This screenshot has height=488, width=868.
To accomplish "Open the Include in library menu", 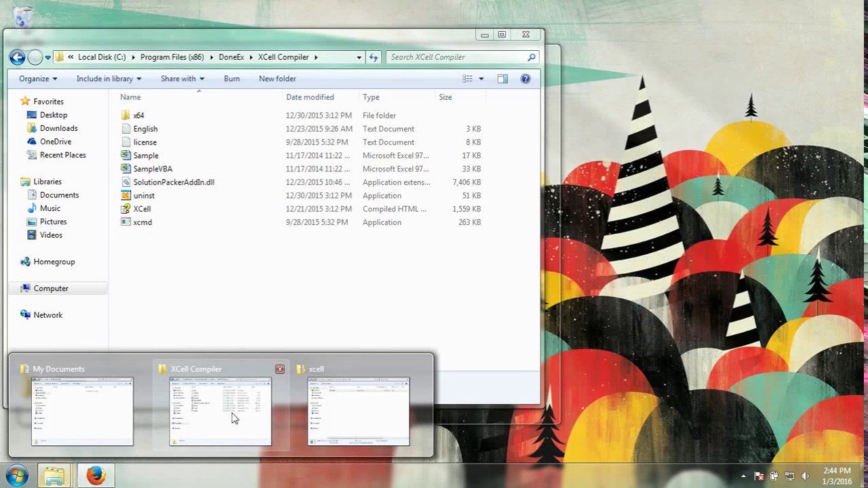I will [108, 79].
